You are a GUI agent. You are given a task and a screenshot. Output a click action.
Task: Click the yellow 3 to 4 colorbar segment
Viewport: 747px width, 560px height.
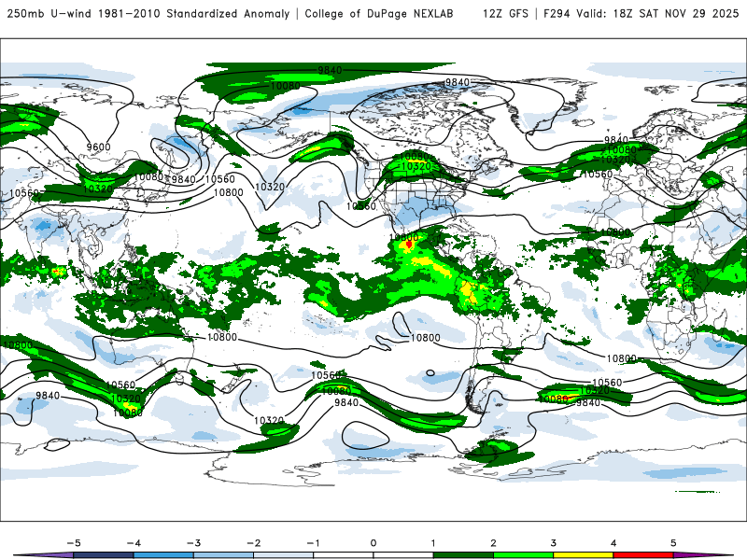point(583,555)
